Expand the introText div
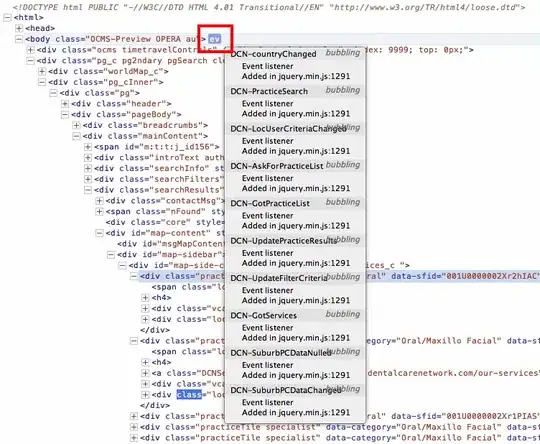The height and width of the screenshot is (444, 540). 88,158
